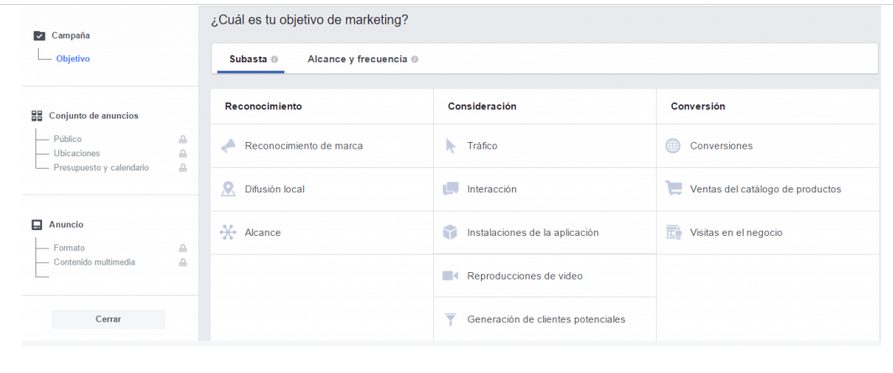
Task: Click the box icon for Instalaciones de la aplicación
Action: pyautogui.click(x=450, y=232)
